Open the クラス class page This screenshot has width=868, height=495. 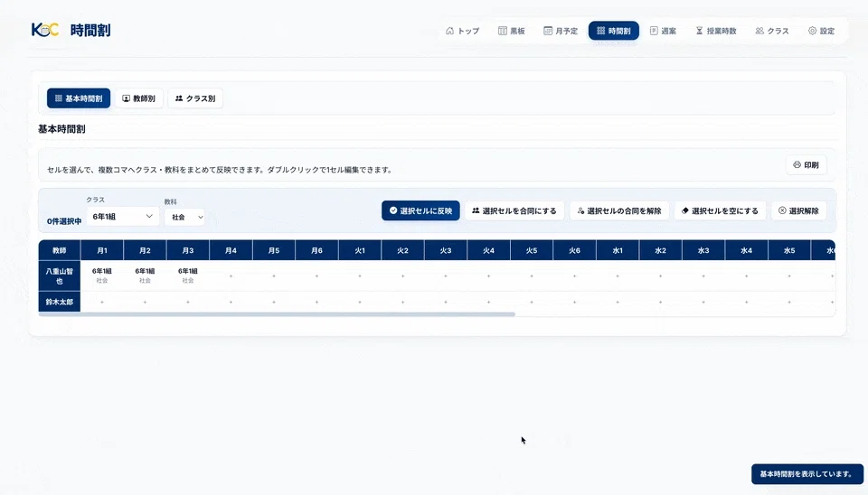click(x=772, y=31)
